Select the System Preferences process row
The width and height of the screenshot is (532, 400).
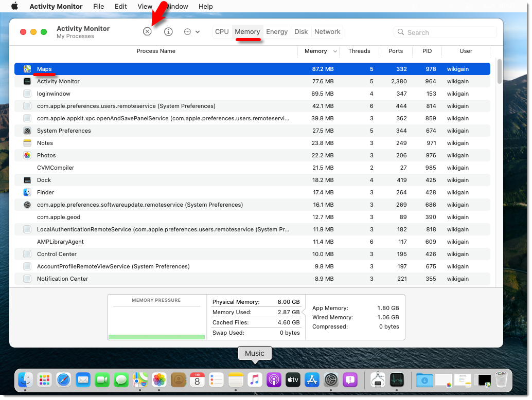click(x=252, y=131)
